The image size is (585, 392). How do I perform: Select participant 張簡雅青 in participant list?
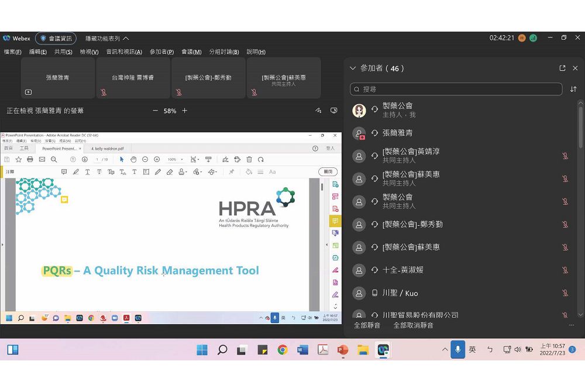(x=463, y=133)
